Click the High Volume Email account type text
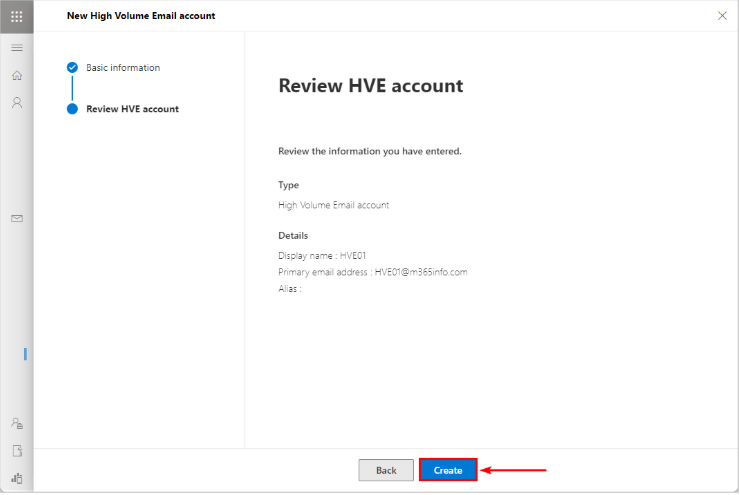Image resolution: width=740 pixels, height=495 pixels. [x=333, y=205]
